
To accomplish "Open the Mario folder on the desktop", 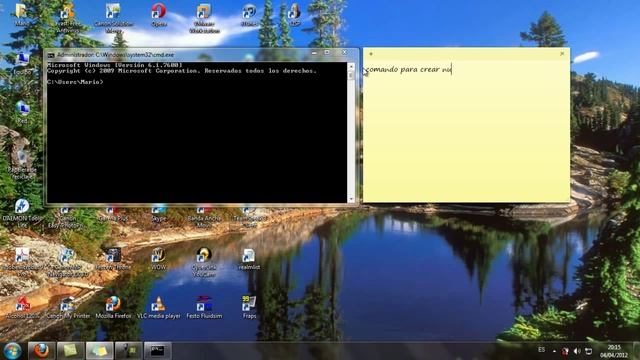I will click(x=22, y=15).
